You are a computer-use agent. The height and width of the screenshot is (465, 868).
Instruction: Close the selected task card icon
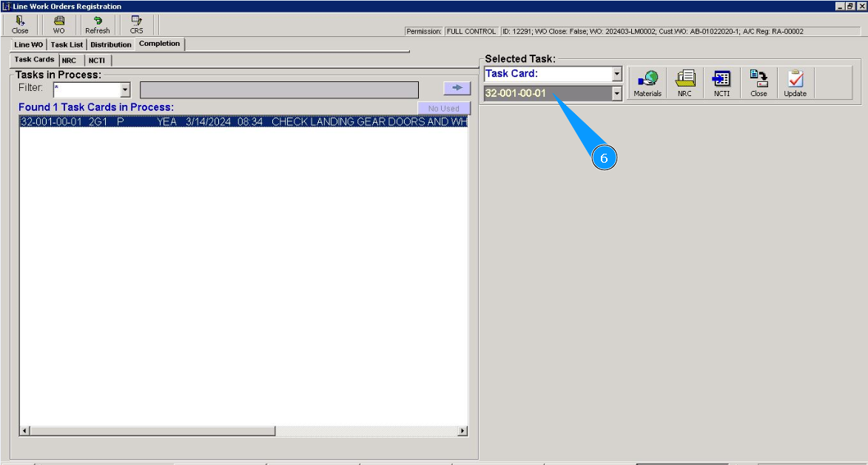(x=758, y=84)
